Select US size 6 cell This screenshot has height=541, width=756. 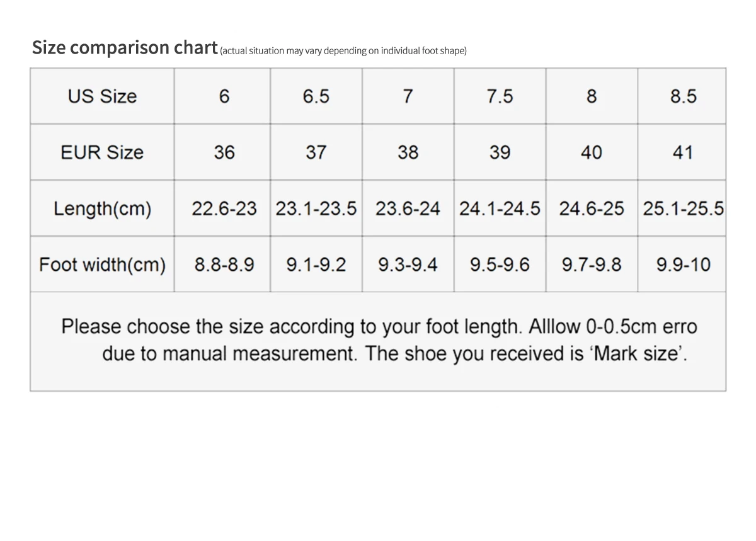pyautogui.click(x=222, y=96)
